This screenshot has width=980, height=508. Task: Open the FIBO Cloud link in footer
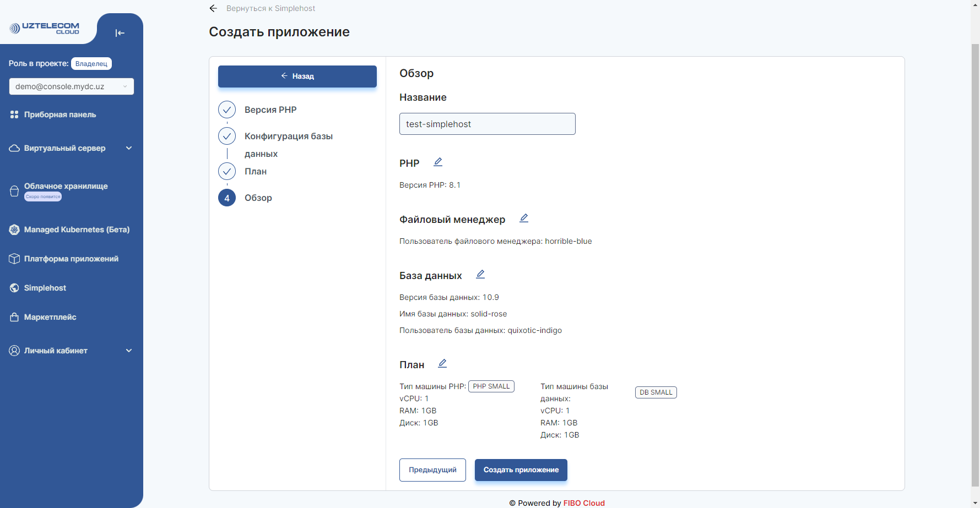point(583,503)
